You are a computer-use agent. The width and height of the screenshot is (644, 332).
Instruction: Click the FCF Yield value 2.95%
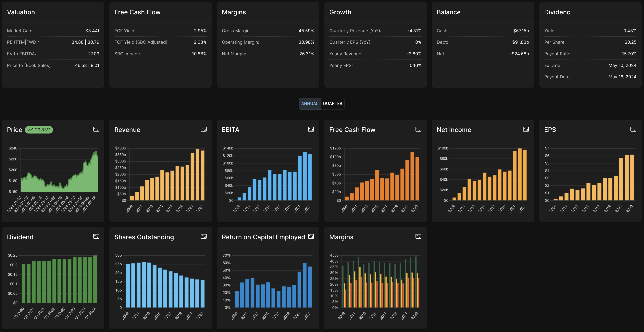(x=200, y=31)
